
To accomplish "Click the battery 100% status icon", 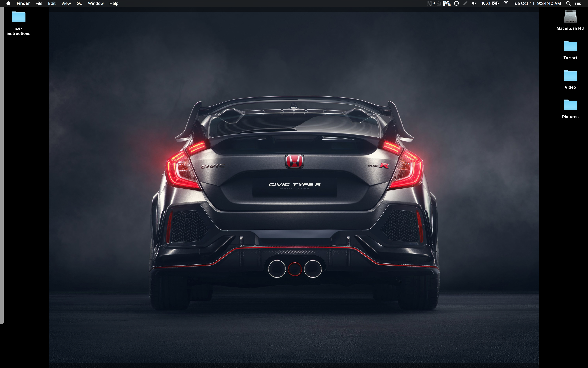I will (x=490, y=3).
